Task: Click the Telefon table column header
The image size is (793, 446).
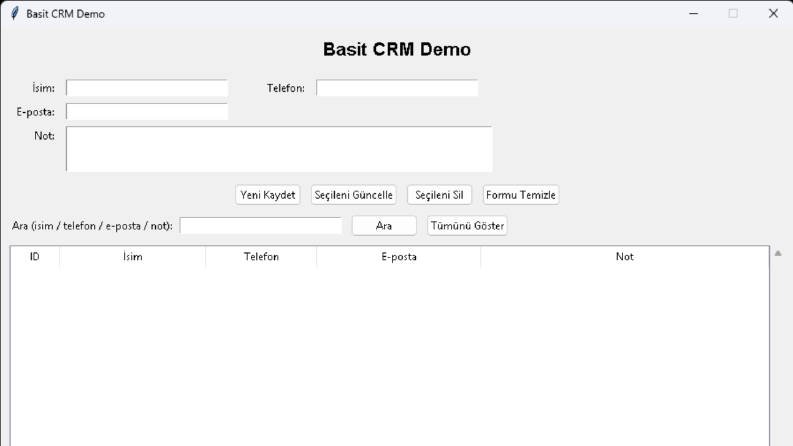Action: (261, 256)
